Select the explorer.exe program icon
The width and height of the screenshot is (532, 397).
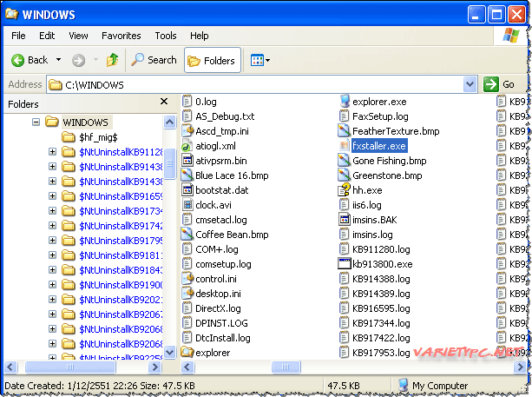[345, 101]
